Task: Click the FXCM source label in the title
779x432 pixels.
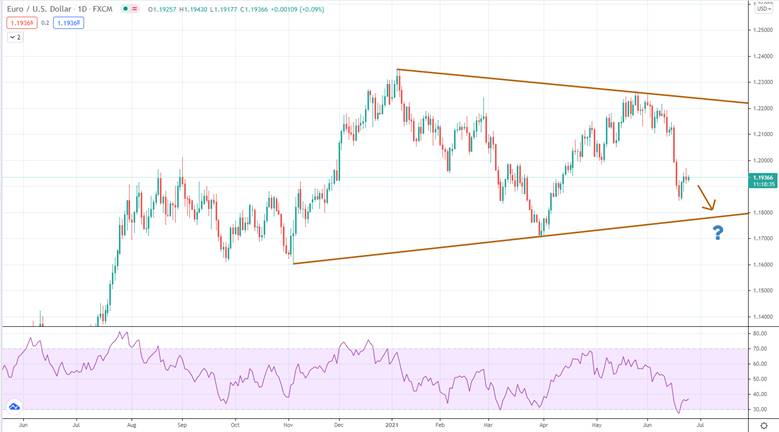Action: 103,9
